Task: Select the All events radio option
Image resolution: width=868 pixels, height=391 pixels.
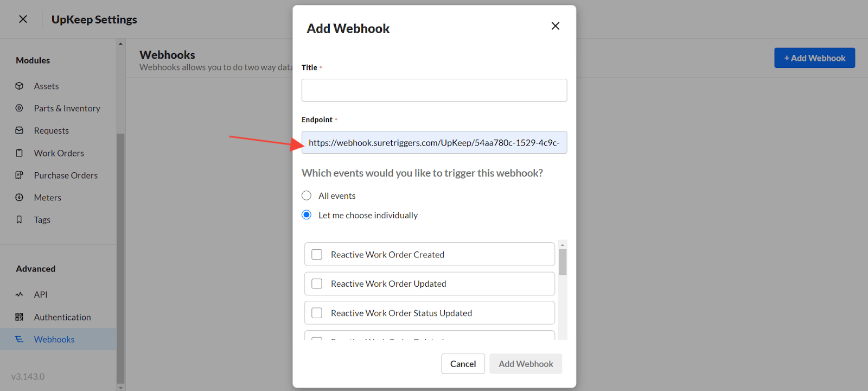Action: coord(307,195)
